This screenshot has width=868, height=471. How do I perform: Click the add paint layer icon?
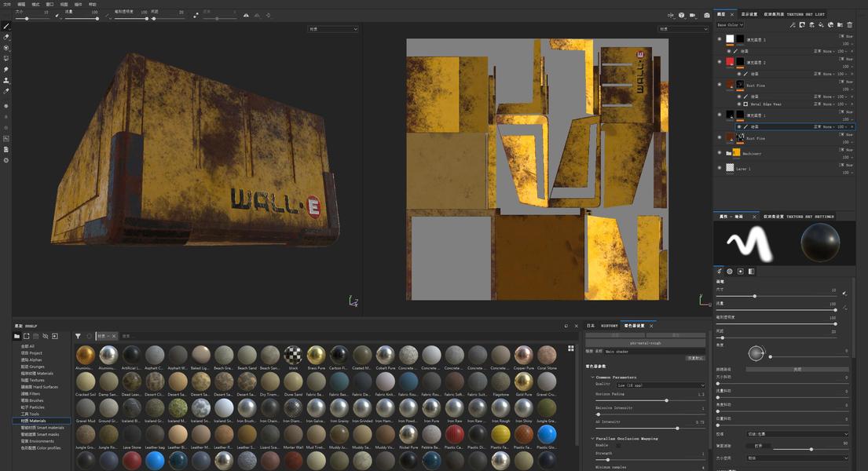pyautogui.click(x=811, y=25)
